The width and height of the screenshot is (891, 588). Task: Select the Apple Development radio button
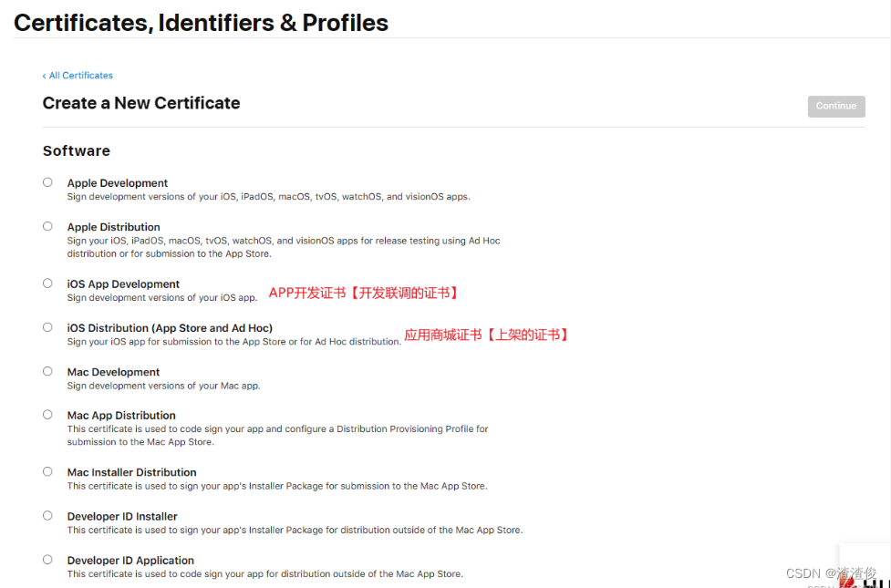[x=47, y=182]
